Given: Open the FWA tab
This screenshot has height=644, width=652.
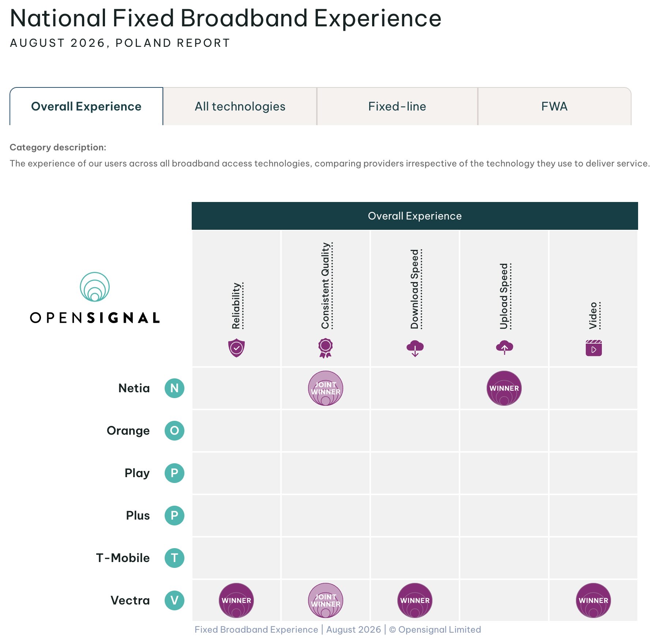Looking at the screenshot, I should click(x=555, y=106).
